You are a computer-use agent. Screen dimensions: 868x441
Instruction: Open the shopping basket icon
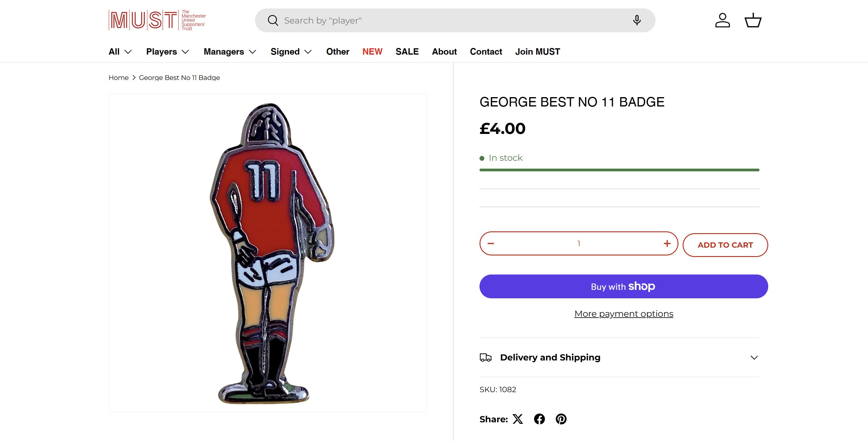click(x=753, y=20)
